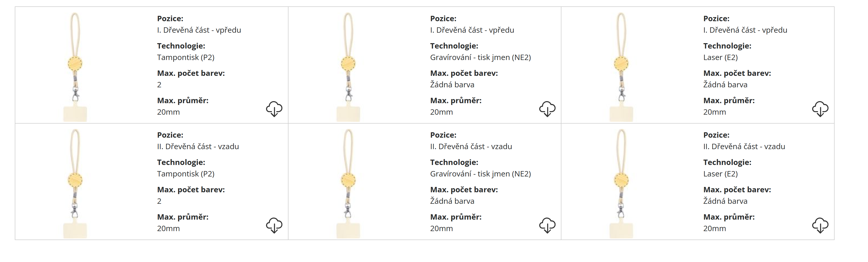Click 'Tampontisk (P2)' text in the vpředu card
The width and height of the screenshot is (868, 262).
[186, 57]
